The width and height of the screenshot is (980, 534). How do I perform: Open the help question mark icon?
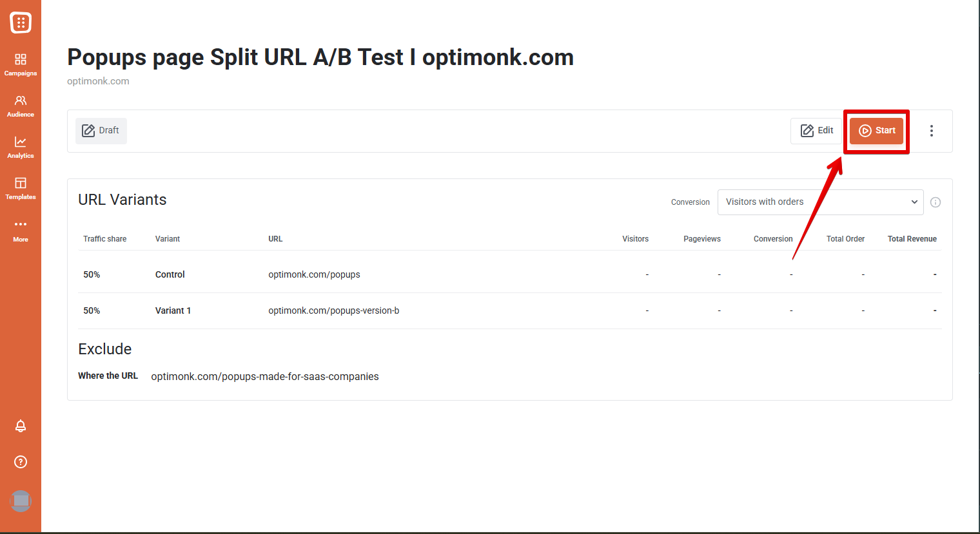[x=21, y=462]
